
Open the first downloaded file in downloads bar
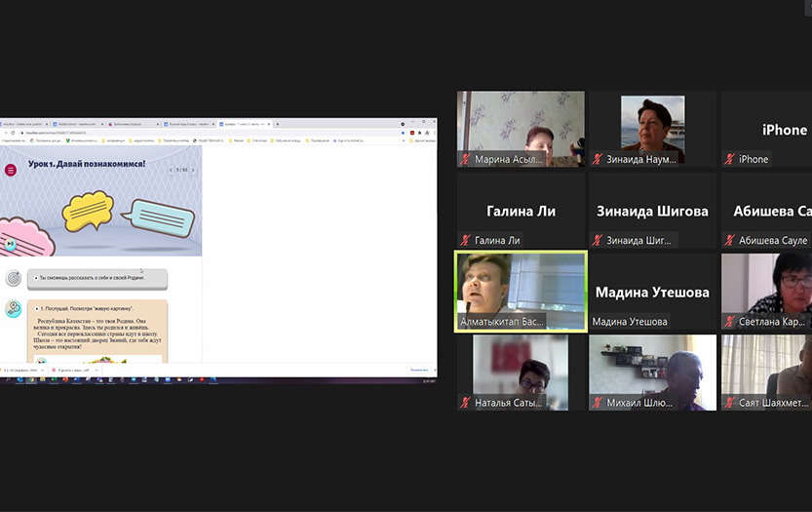tap(20, 370)
